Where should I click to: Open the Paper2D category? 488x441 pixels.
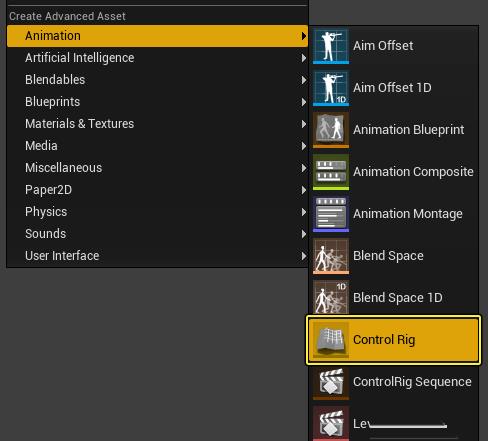(157, 190)
